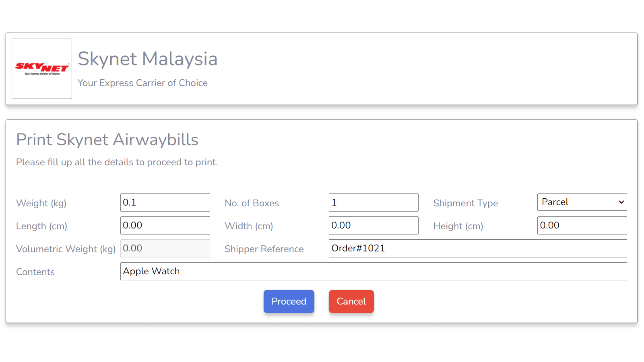The height and width of the screenshot is (362, 644).
Task: Select Parcel in Shipment Type selector
Action: click(582, 202)
